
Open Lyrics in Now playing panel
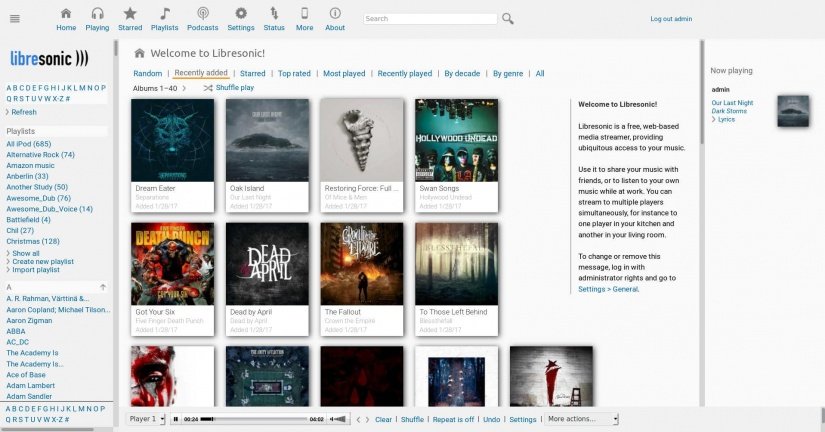(x=726, y=119)
